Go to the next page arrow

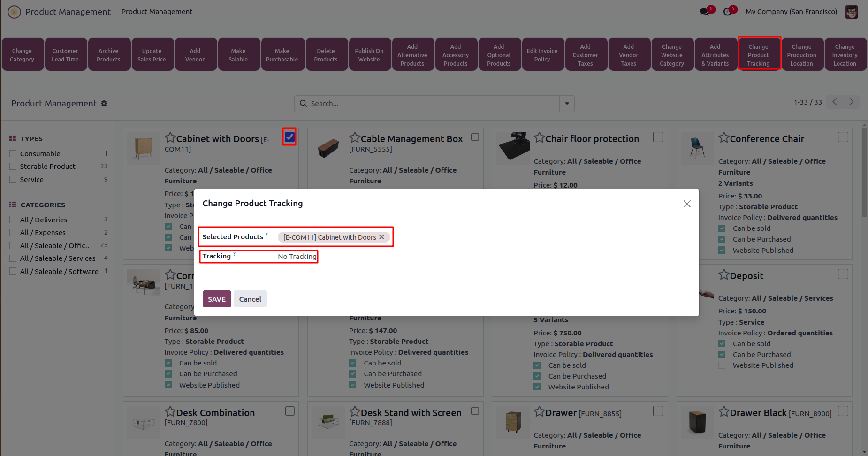click(x=851, y=102)
